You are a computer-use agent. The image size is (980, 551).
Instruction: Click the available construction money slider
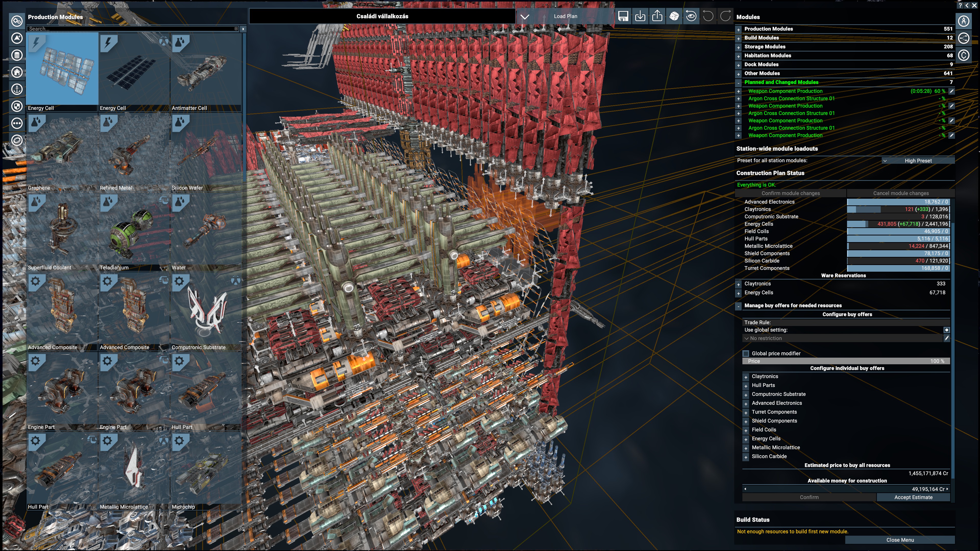point(846,489)
